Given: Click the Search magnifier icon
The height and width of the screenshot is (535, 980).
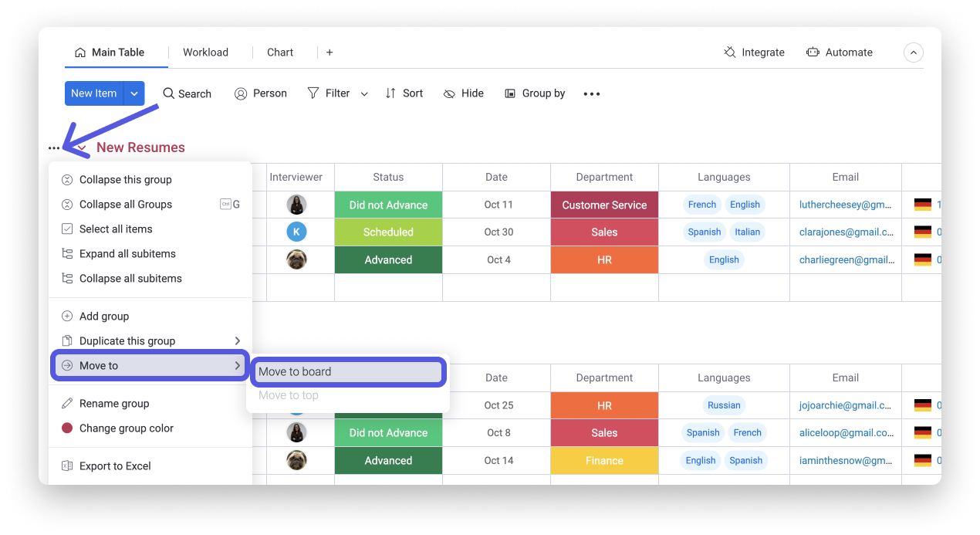Looking at the screenshot, I should [169, 93].
